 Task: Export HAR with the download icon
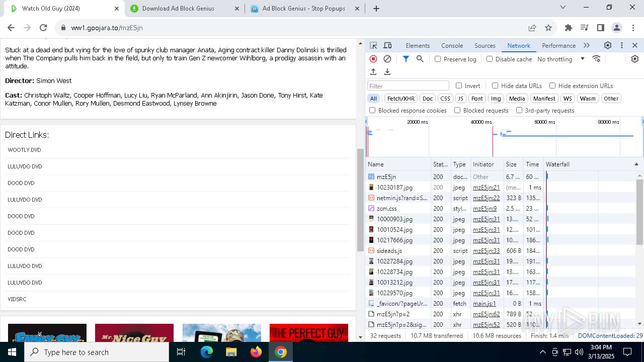click(387, 72)
